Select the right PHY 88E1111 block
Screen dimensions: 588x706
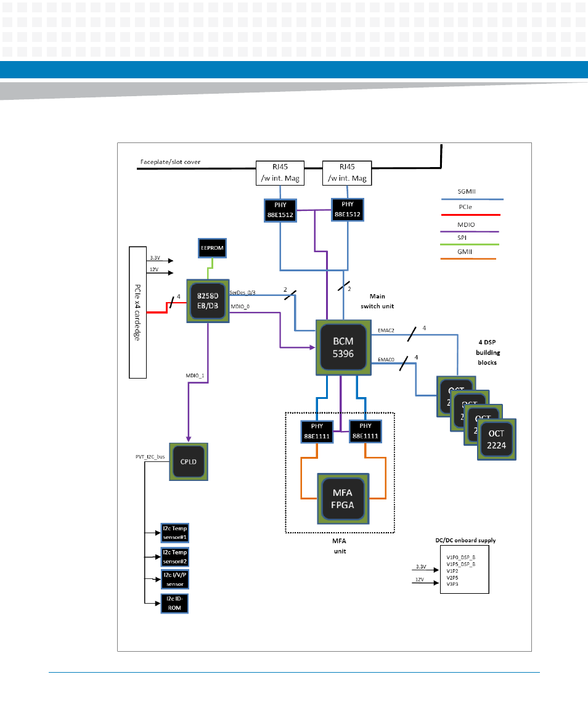365,432
